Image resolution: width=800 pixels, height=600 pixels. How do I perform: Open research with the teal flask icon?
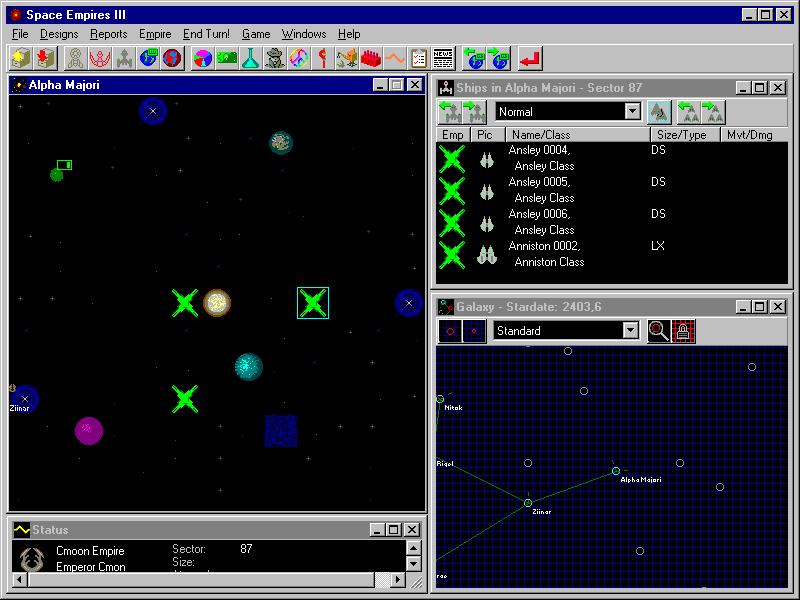click(x=251, y=59)
